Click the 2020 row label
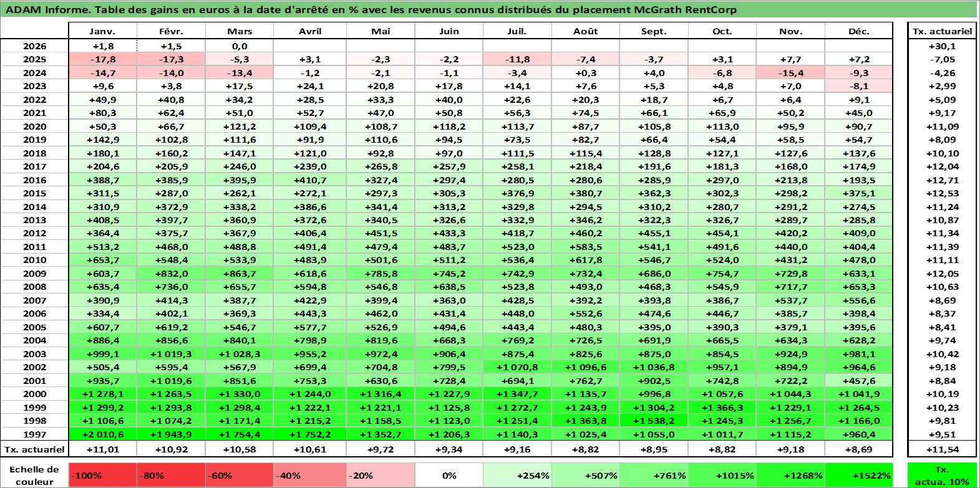This screenshot has width=980, height=488. pyautogui.click(x=34, y=127)
